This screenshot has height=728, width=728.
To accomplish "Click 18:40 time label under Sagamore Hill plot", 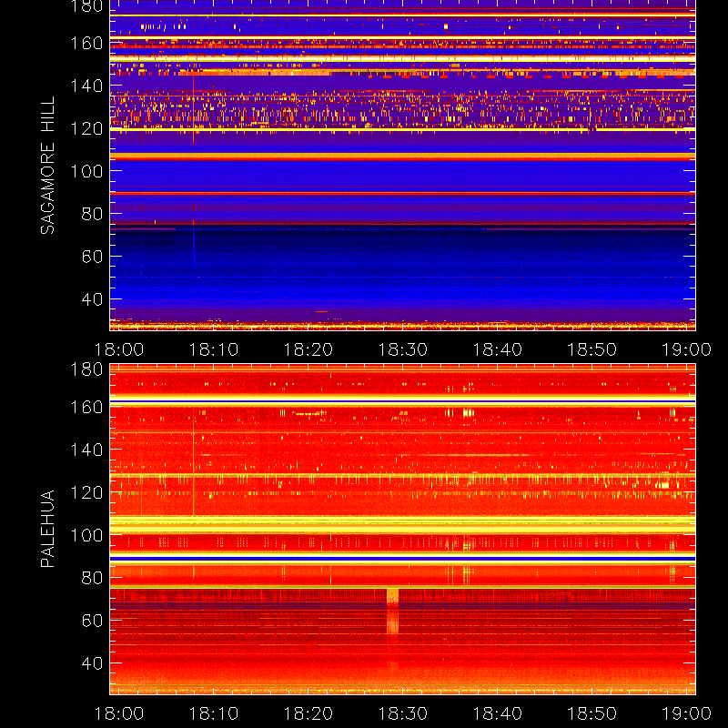I will pyautogui.click(x=497, y=349).
